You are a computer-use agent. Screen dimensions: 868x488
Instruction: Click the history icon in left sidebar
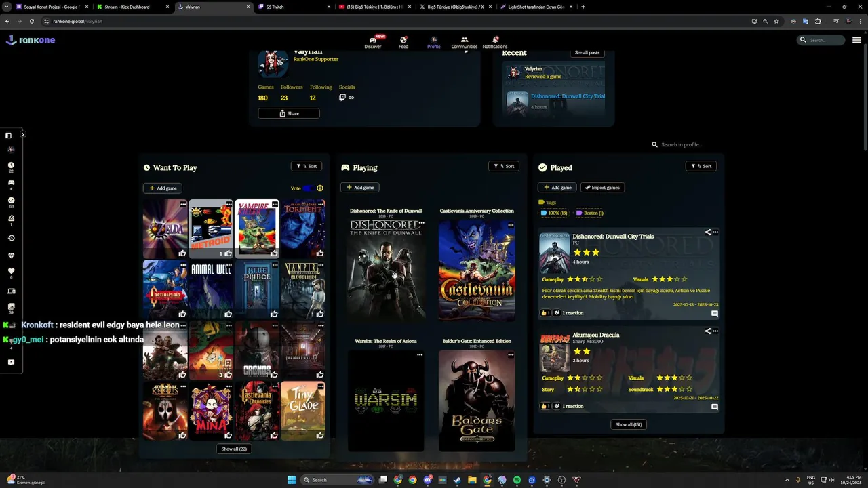11,238
